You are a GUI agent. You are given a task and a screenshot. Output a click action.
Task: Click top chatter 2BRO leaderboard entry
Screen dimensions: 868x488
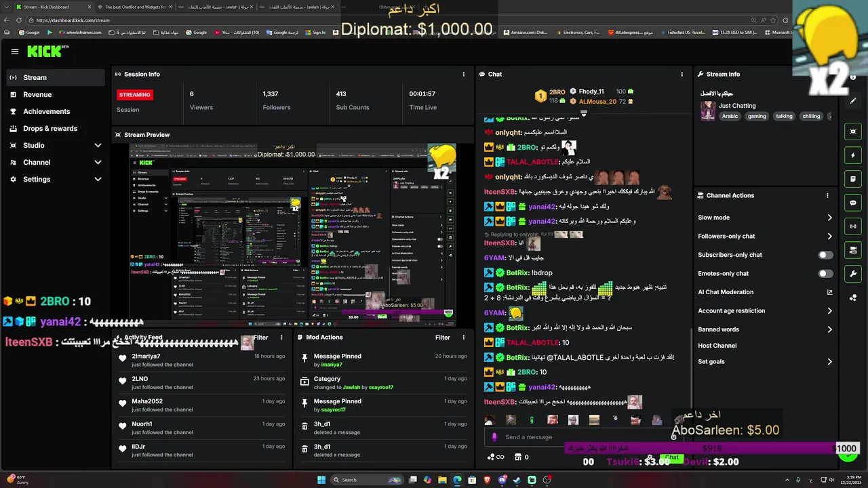[x=550, y=96]
